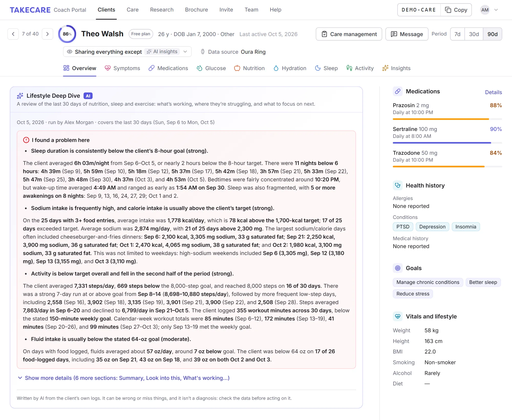Open the Hydration tab
Viewport: 512px width, 420px height.
[x=290, y=68]
